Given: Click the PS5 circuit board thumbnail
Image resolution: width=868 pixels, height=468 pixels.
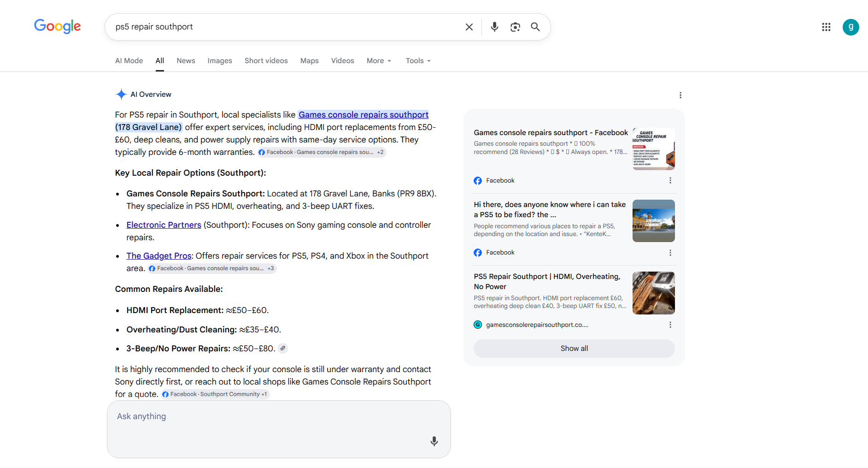Looking at the screenshot, I should click(654, 293).
